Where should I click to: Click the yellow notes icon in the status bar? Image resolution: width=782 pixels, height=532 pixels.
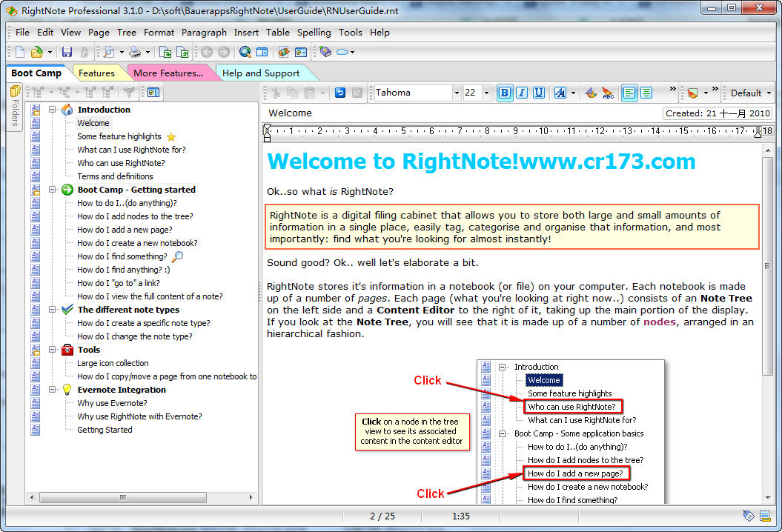click(765, 516)
